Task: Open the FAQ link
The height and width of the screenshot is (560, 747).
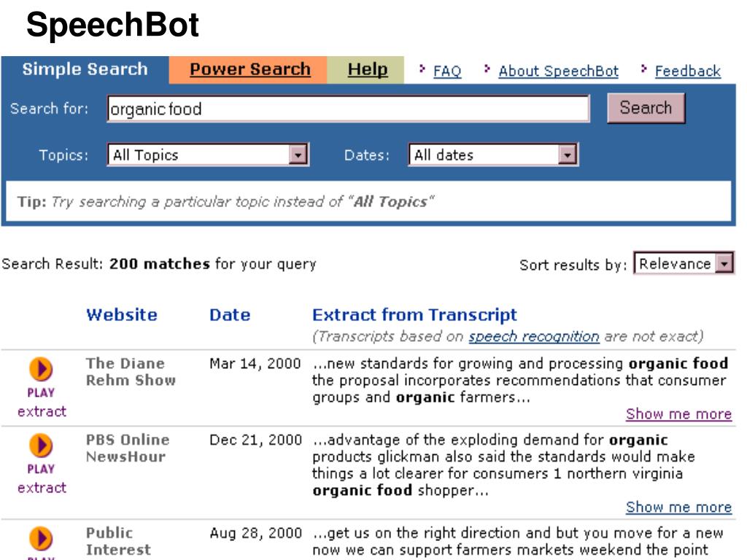Action: 447,71
